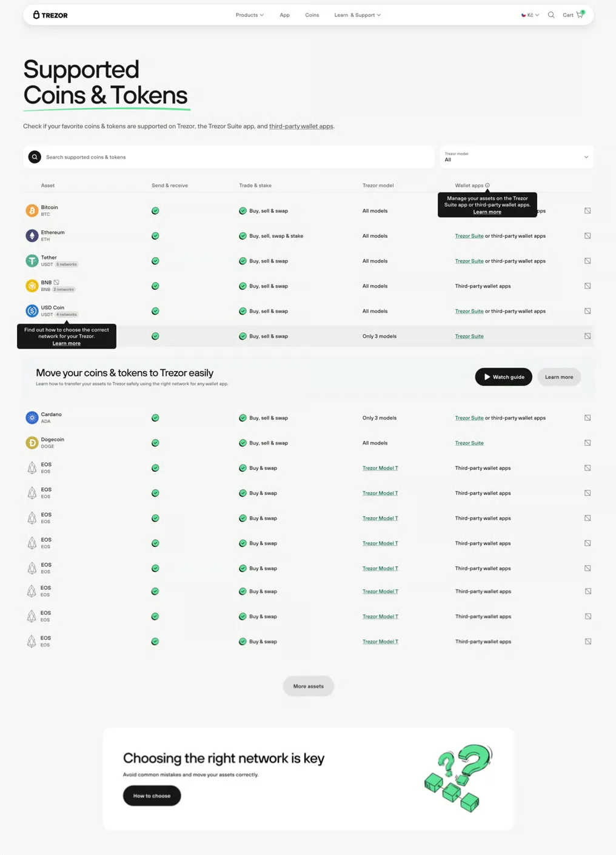Click the info icon next to Wallet apps
Screen dimensions: 616x855
click(487, 186)
